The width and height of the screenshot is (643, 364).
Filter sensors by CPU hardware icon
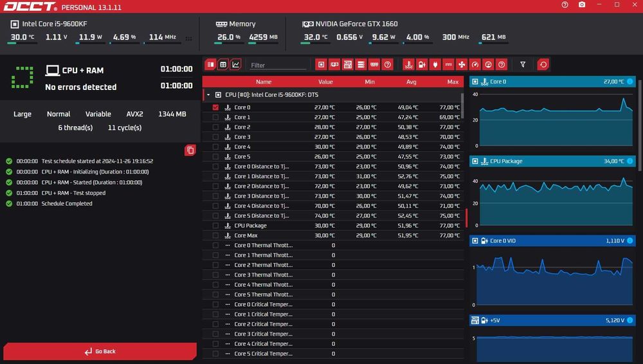[x=321, y=64]
